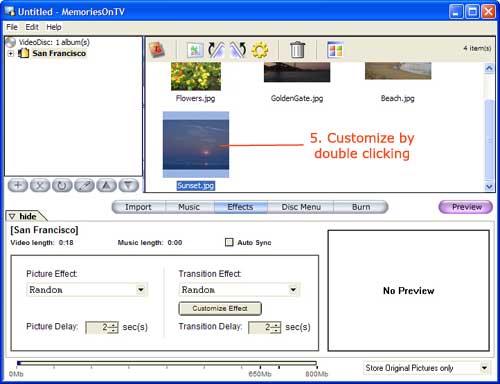Click the Customize Effect button
This screenshot has width=500, height=384.
(x=220, y=308)
